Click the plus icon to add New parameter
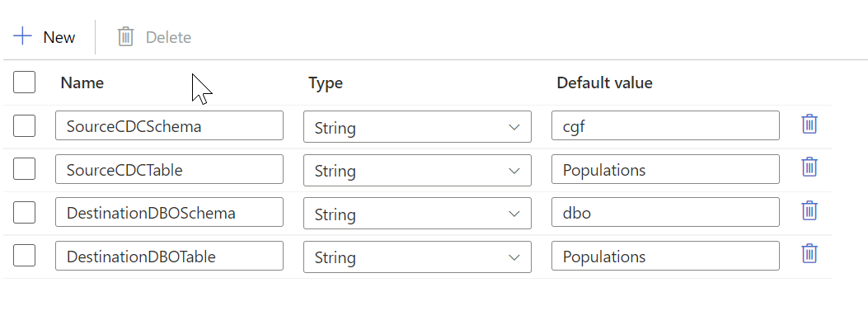868x325 pixels. pyautogui.click(x=23, y=37)
